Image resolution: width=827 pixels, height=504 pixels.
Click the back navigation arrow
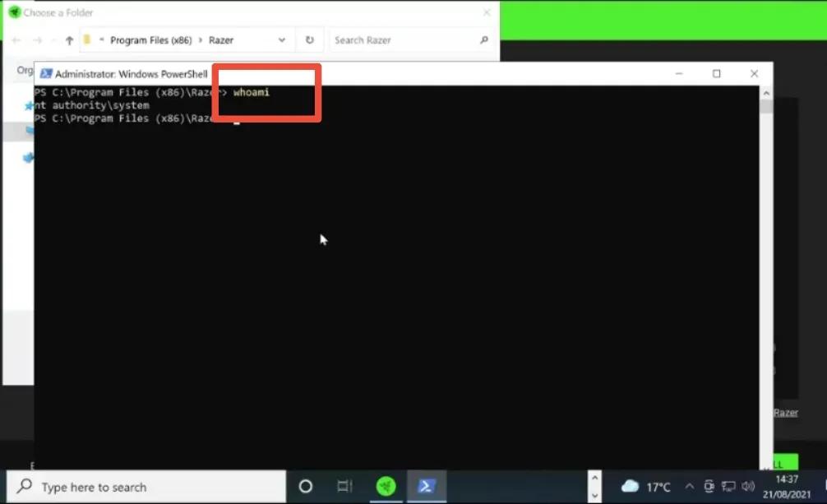click(15, 39)
